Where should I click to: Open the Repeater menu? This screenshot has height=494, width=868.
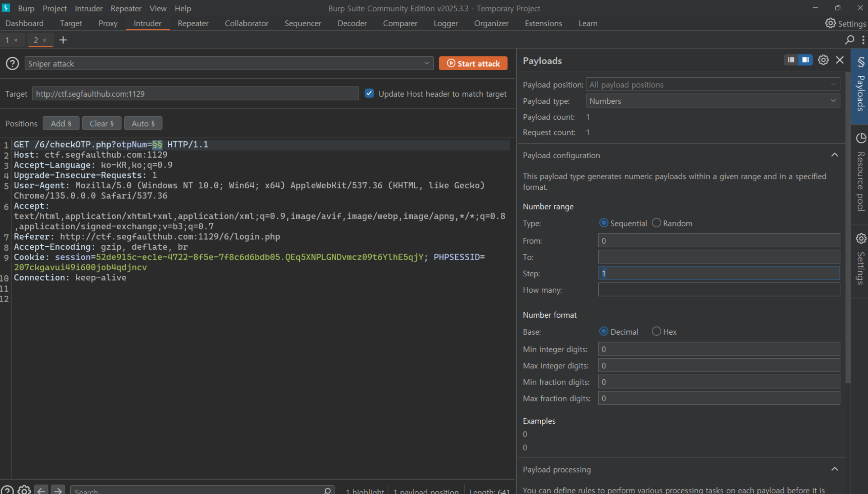(126, 8)
